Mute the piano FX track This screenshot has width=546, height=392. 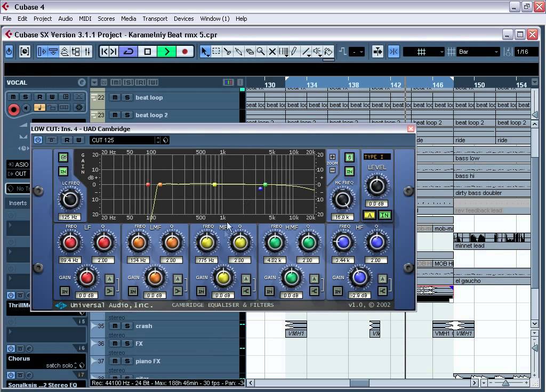tap(115, 361)
